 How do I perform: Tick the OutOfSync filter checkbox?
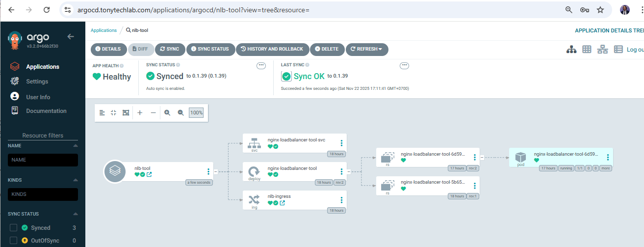point(14,241)
